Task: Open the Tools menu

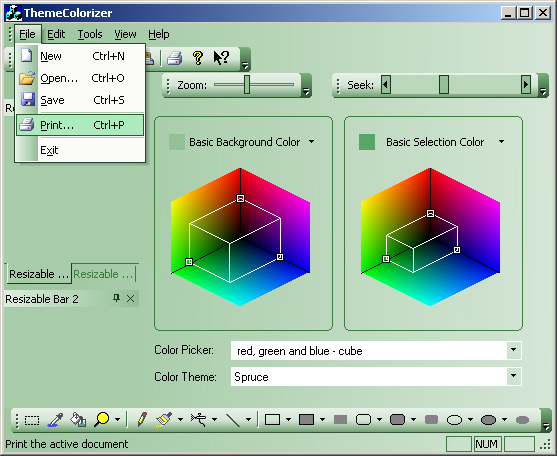Action: (x=90, y=34)
